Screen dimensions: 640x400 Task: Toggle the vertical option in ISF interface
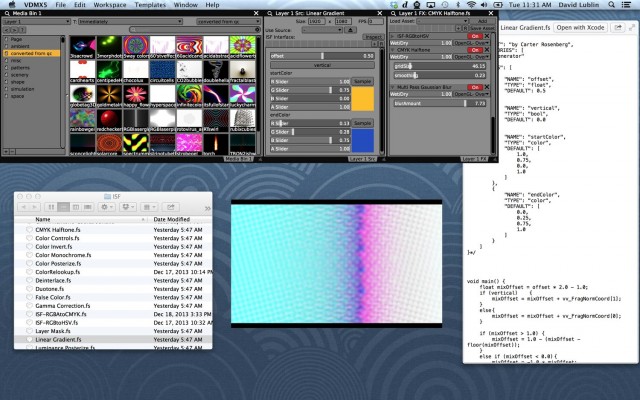click(x=323, y=63)
